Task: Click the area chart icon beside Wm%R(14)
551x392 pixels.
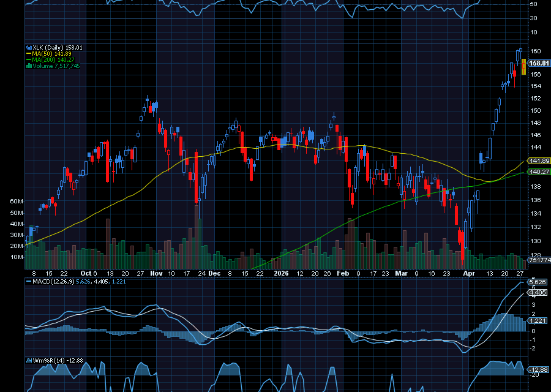Action: tap(29, 361)
